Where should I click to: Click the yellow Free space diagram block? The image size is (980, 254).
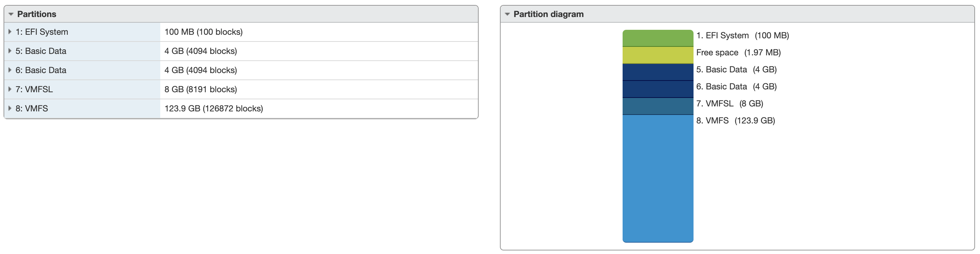coord(658,55)
